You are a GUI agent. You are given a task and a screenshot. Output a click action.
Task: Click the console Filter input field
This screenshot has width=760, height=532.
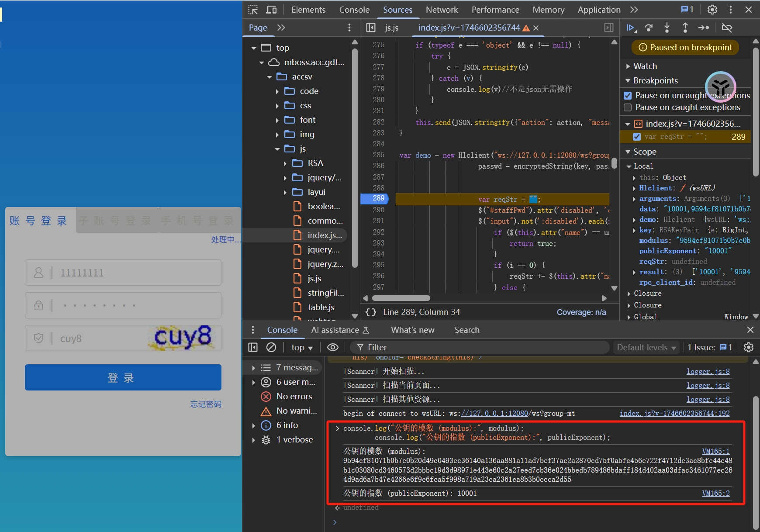[x=480, y=347]
